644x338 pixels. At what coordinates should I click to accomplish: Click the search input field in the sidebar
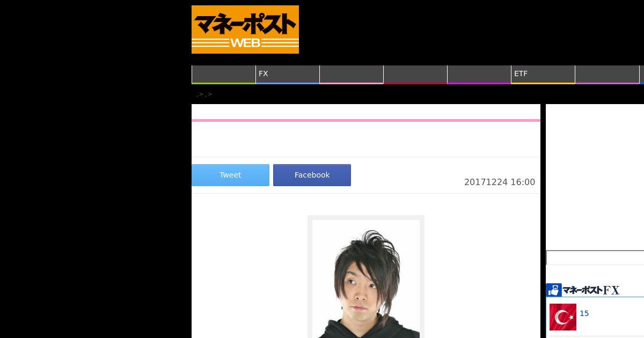pyautogui.click(x=595, y=258)
